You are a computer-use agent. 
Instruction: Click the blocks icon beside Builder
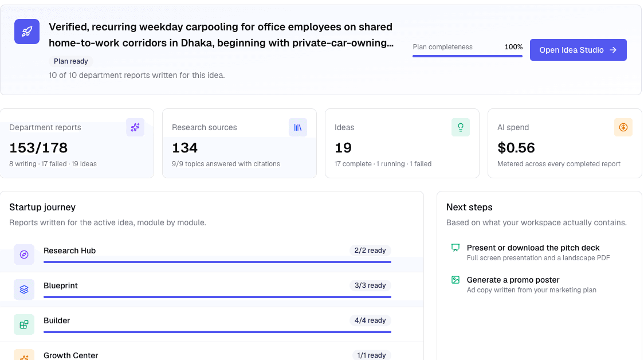click(x=24, y=324)
